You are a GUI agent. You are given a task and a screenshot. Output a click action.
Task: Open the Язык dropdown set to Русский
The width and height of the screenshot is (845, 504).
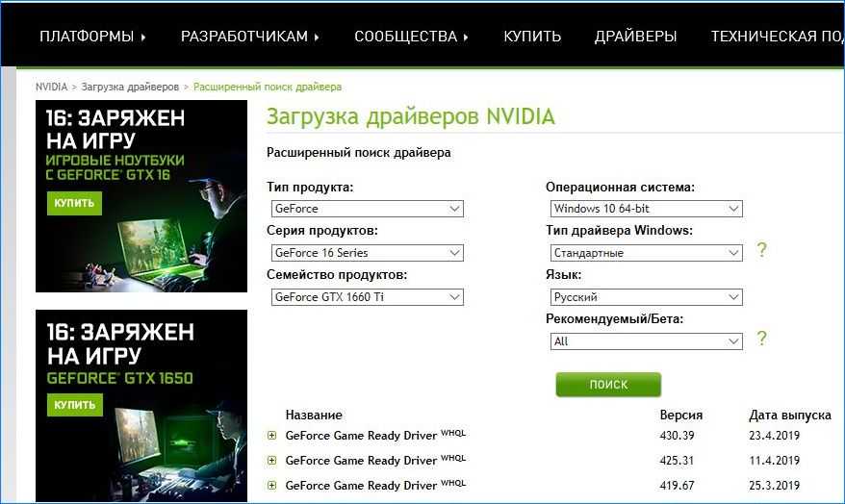[645, 297]
